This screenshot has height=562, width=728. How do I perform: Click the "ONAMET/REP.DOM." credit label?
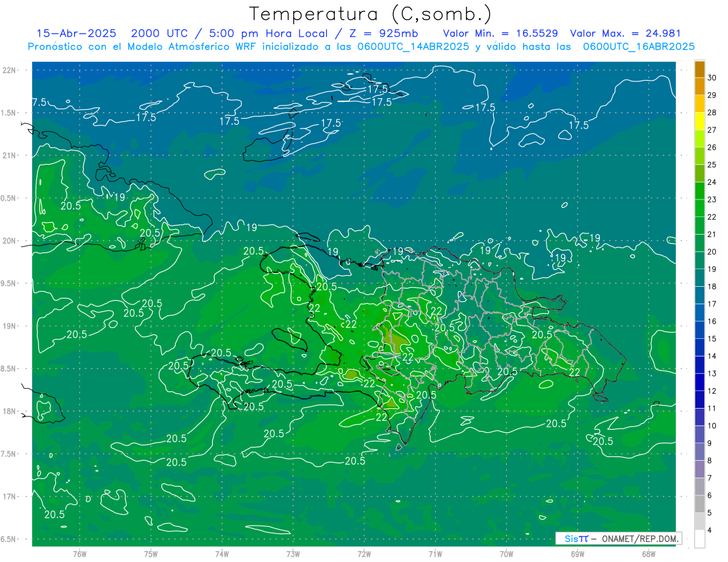[641, 538]
